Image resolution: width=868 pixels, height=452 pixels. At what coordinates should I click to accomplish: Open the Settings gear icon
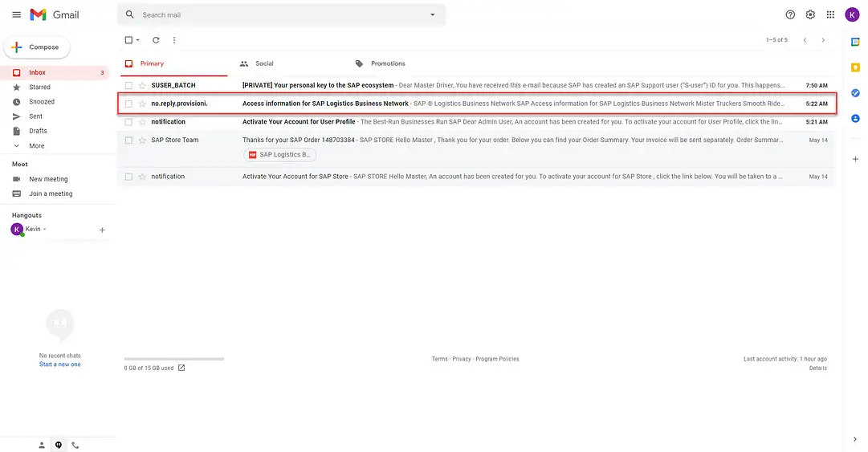click(x=810, y=15)
